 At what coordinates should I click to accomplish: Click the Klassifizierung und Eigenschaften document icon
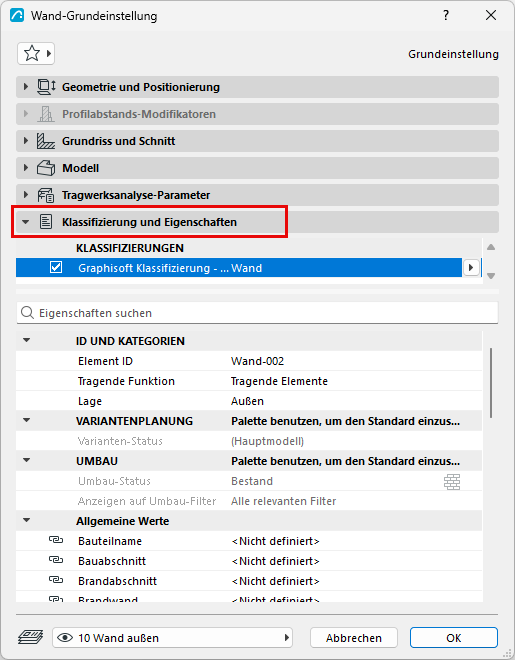46,222
